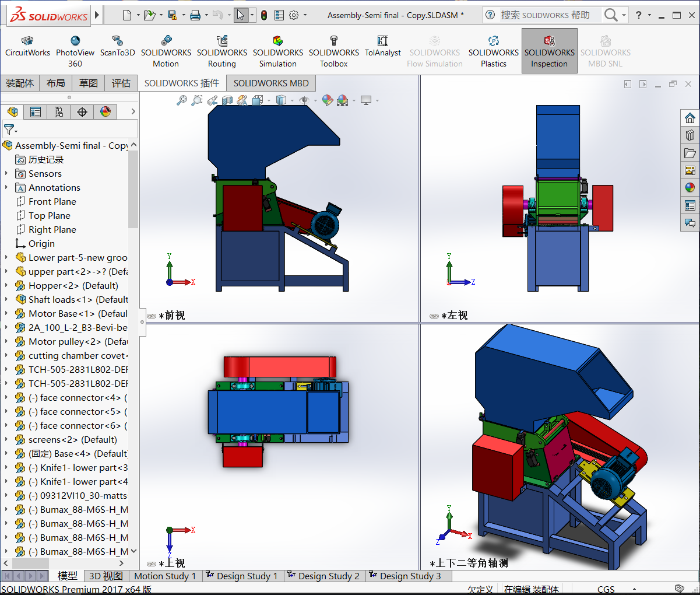
Task: Open Dynamic Annotation Views icon
Action: tap(242, 100)
